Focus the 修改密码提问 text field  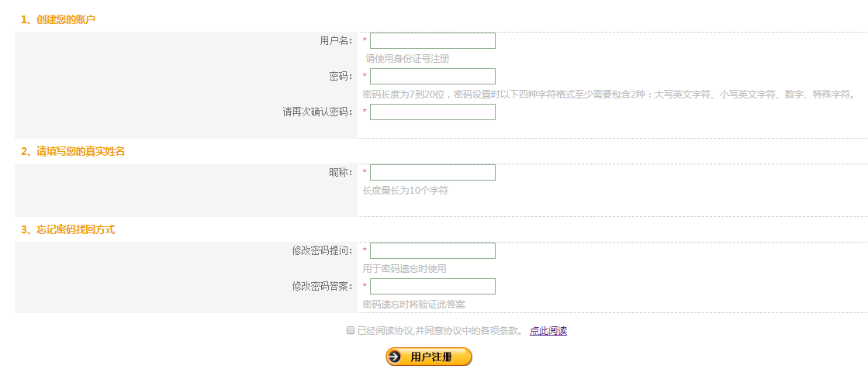point(432,250)
